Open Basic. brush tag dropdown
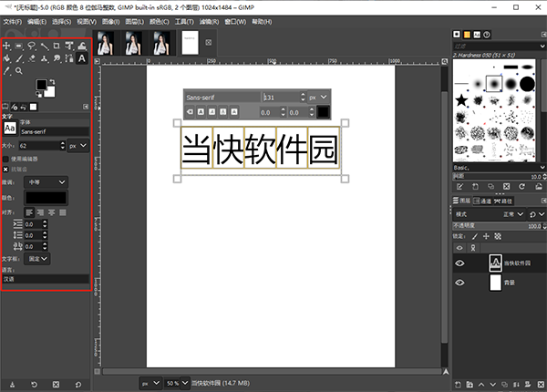 [542, 168]
